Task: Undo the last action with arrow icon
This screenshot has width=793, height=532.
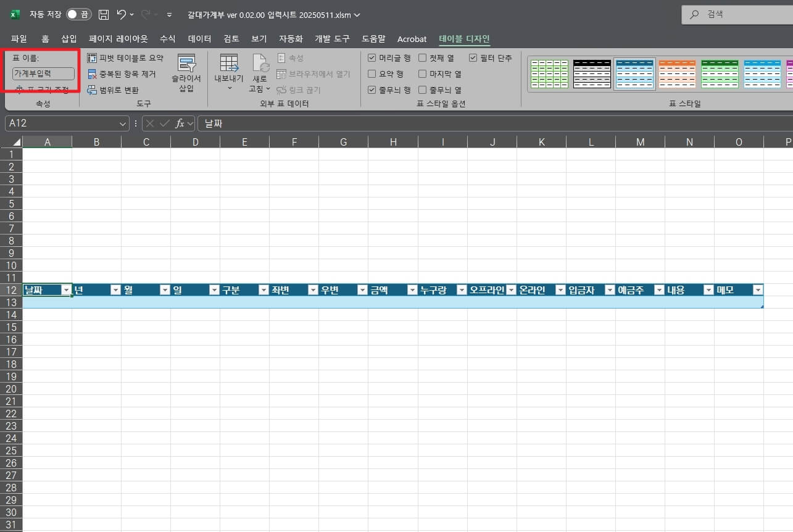Action: (122, 14)
